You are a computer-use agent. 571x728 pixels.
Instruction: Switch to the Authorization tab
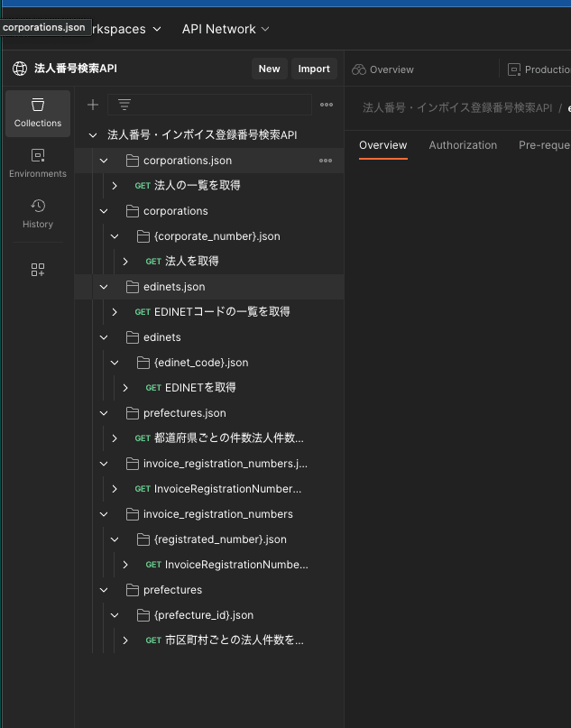pyautogui.click(x=463, y=145)
